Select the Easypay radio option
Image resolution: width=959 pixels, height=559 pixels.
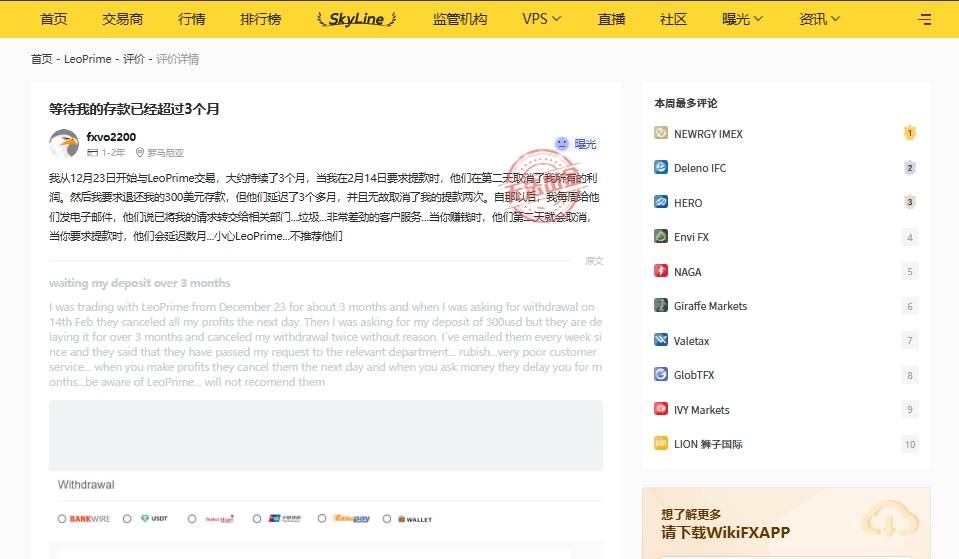tap(322, 519)
